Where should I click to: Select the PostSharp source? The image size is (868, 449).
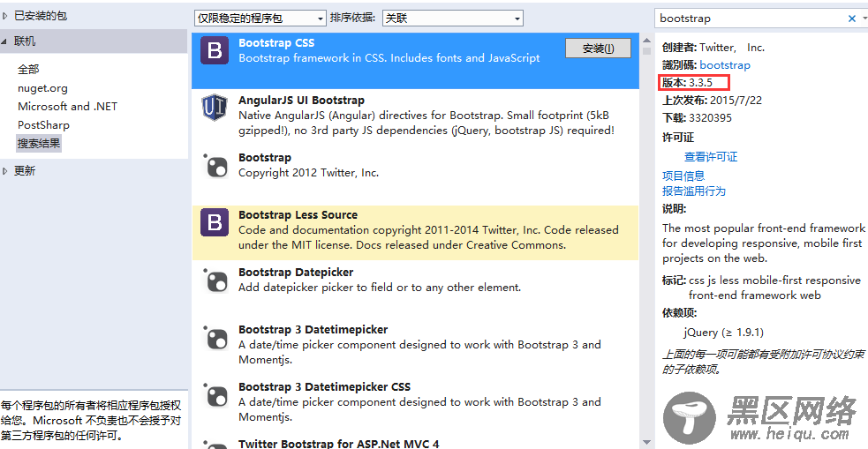44,125
